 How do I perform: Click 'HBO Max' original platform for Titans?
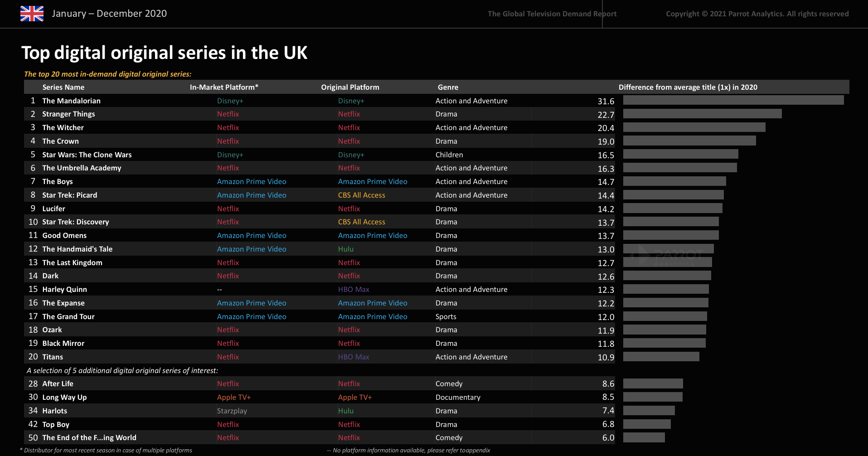point(354,357)
